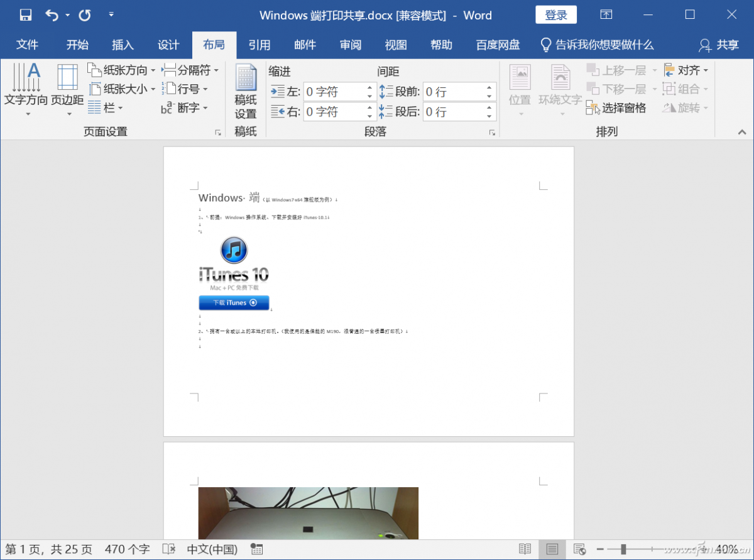Switch to read mode view
The image size is (754, 560).
point(525,549)
